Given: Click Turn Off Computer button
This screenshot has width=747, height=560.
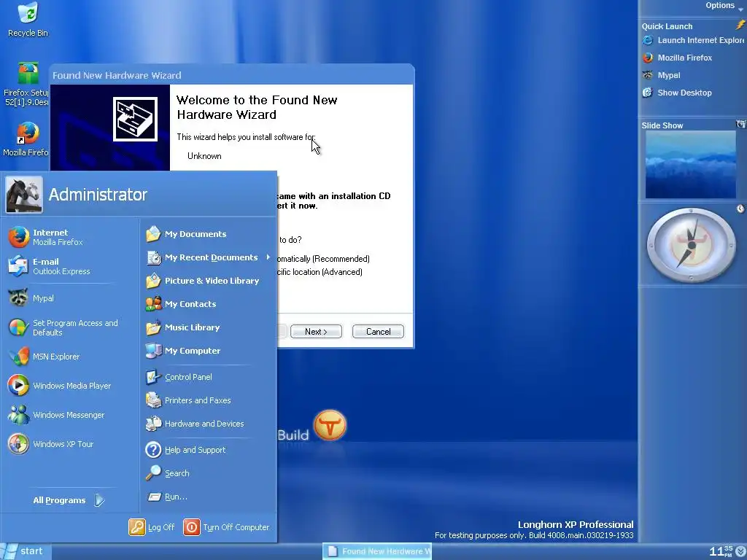Looking at the screenshot, I should click(x=226, y=527).
